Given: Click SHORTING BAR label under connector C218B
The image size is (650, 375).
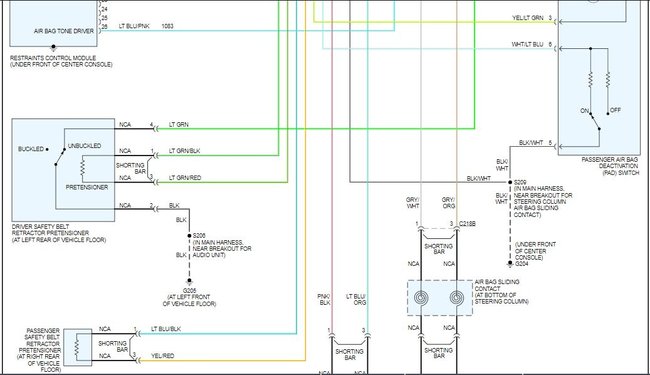Looking at the screenshot, I should (439, 249).
